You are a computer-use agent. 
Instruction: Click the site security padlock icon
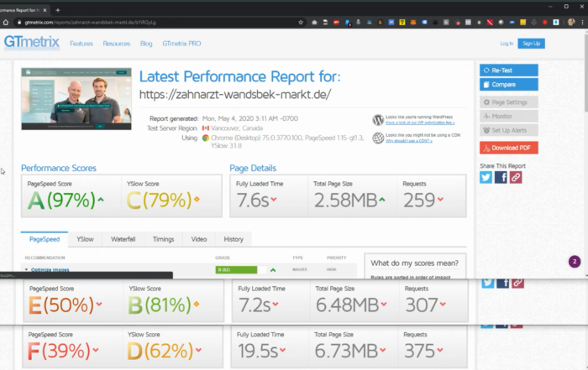pos(19,23)
